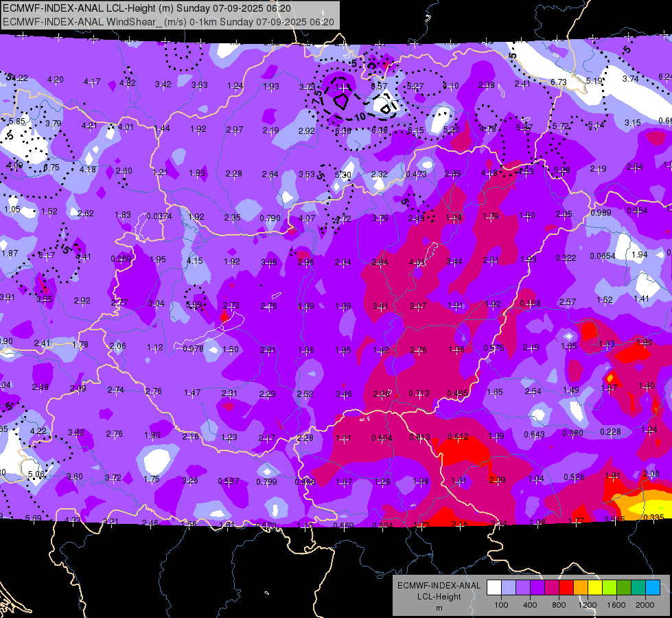Click the orange legend swatch
The height and width of the screenshot is (618, 672).
pos(581,588)
